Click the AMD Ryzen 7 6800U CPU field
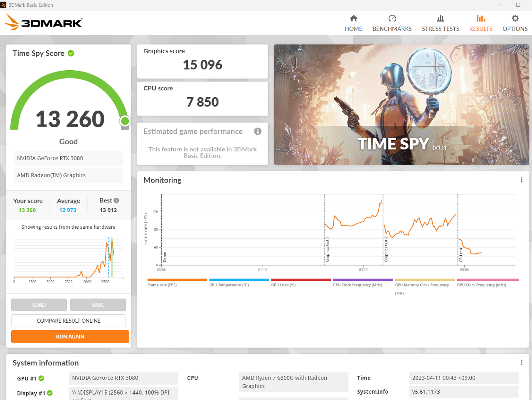 (x=293, y=382)
